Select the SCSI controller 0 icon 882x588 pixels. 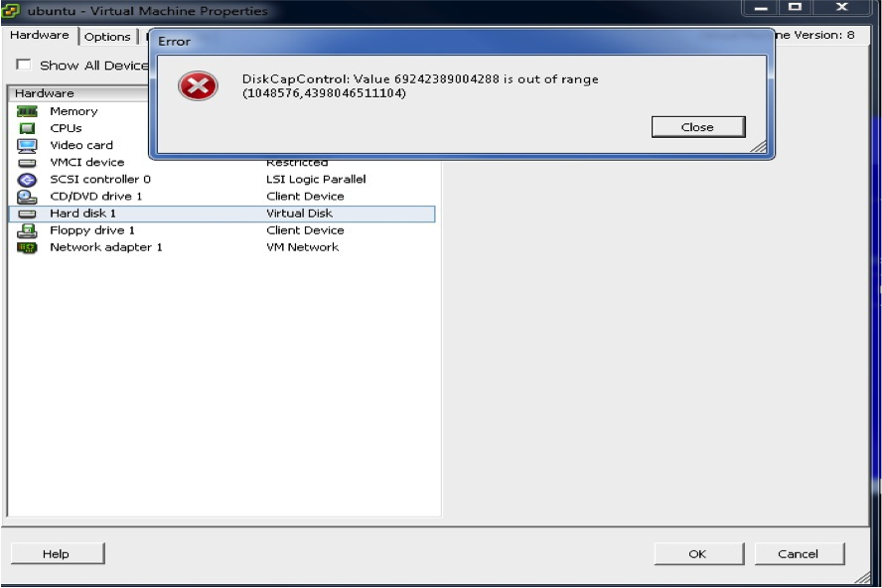click(x=27, y=180)
